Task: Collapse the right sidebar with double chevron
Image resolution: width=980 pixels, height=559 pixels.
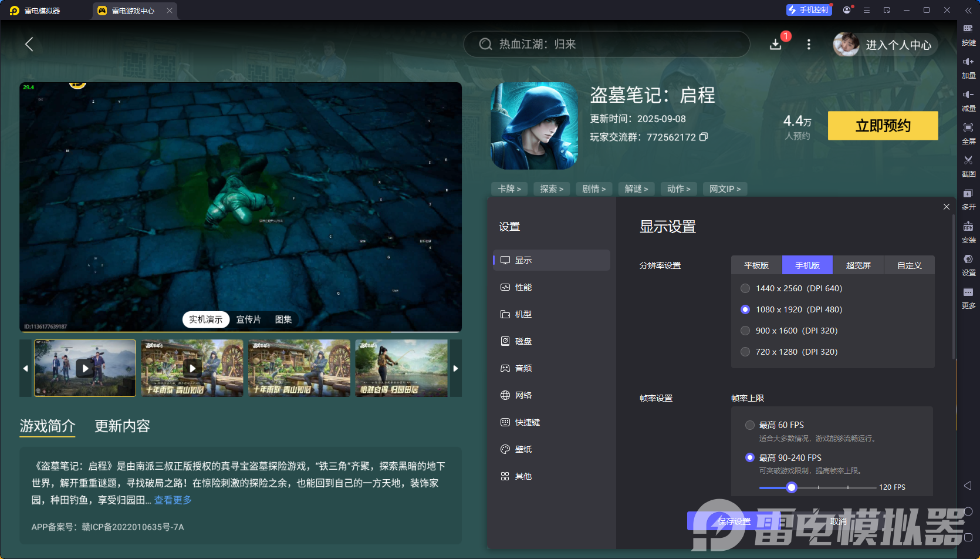Action: pos(968,10)
